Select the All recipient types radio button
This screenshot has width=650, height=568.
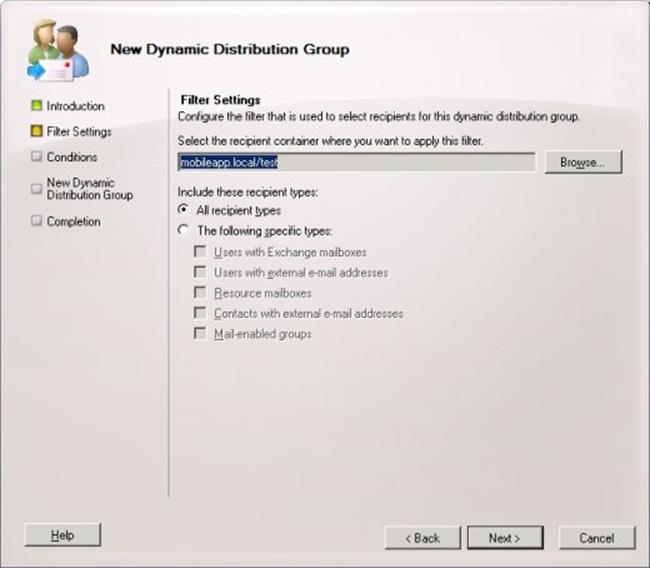click(x=183, y=209)
